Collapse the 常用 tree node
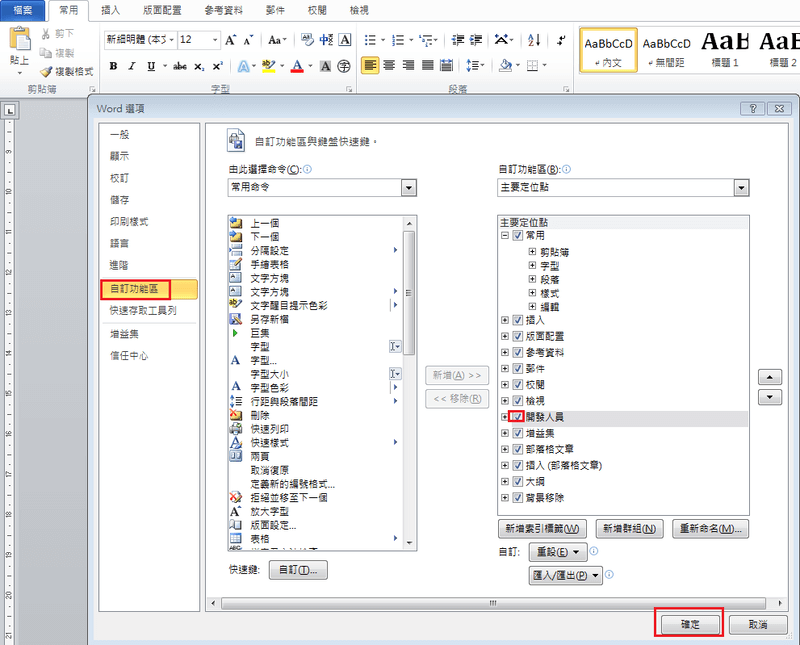 (505, 236)
